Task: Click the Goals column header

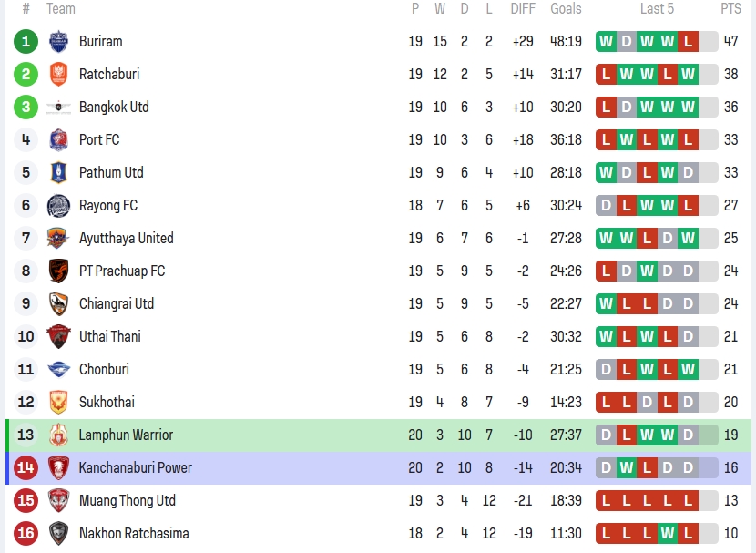Action: coord(566,8)
